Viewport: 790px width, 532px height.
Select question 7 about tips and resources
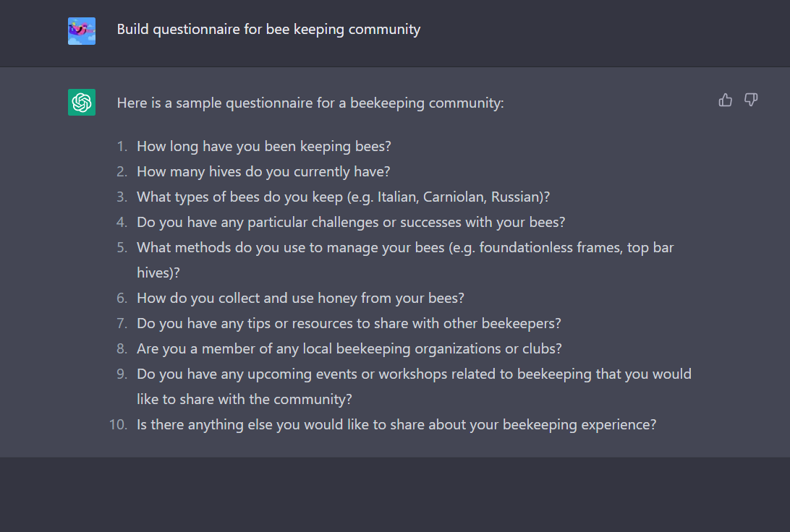tap(348, 322)
